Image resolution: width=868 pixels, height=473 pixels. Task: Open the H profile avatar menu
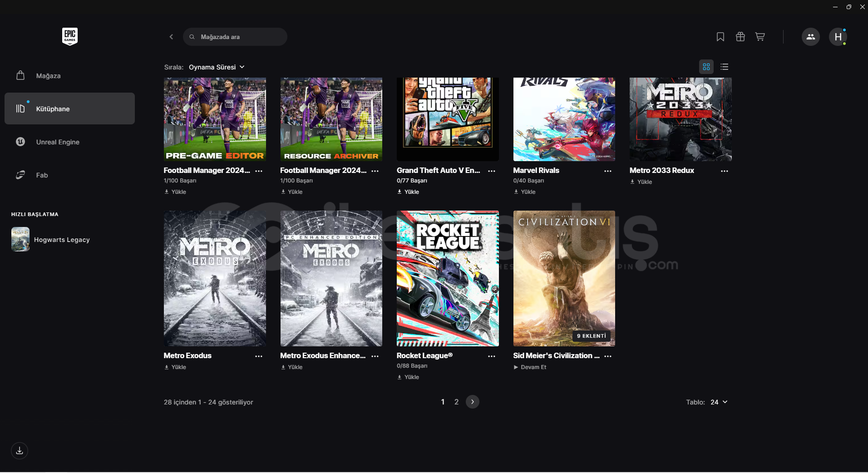pyautogui.click(x=838, y=37)
